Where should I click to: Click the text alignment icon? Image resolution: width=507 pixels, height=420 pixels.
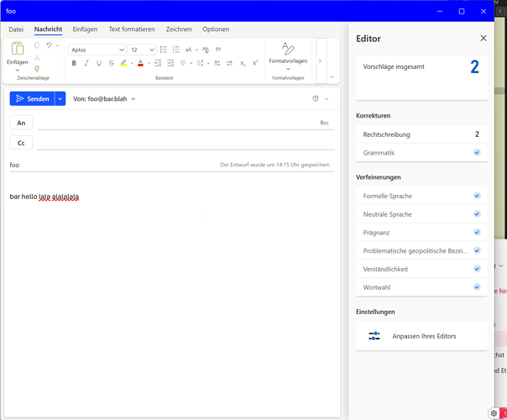(x=183, y=63)
